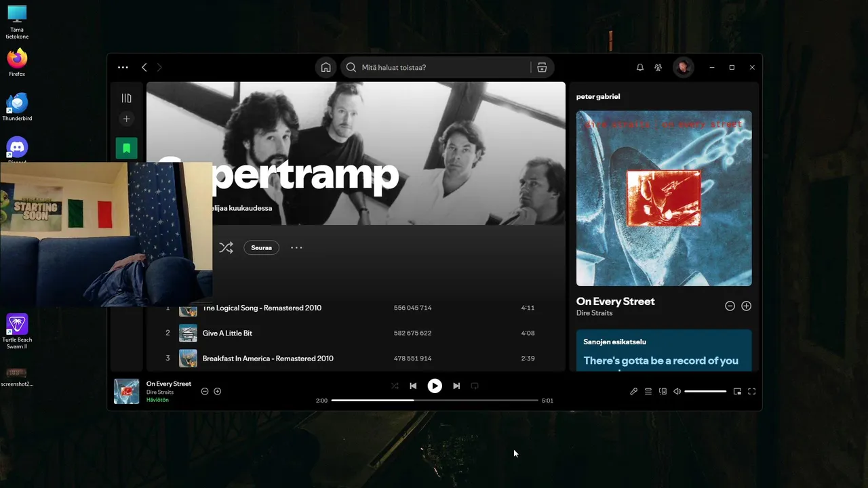Screen dimensions: 868x488
Task: Go back with the left arrow
Action: tap(144, 67)
